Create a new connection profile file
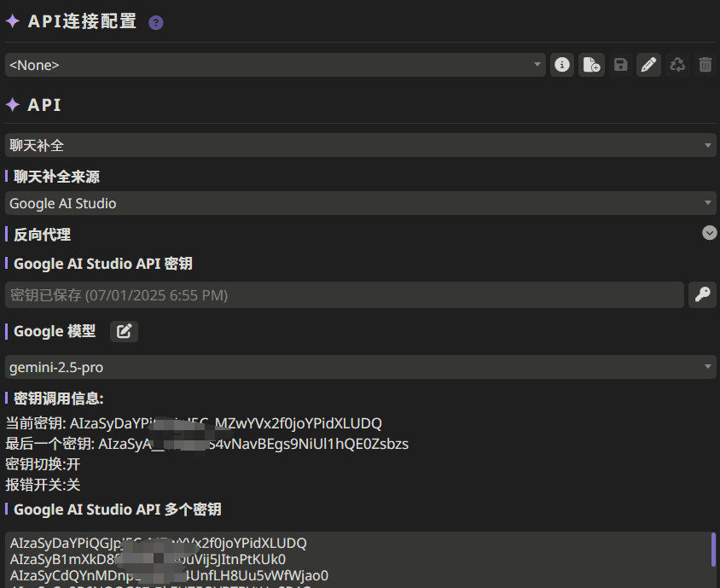Screen dimensions: 720x588 coord(591,65)
